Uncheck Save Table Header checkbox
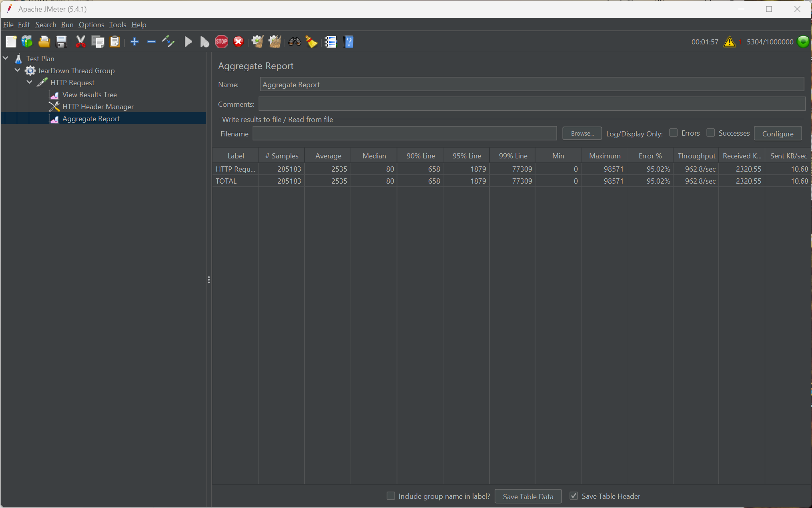812x508 pixels. pos(573,496)
